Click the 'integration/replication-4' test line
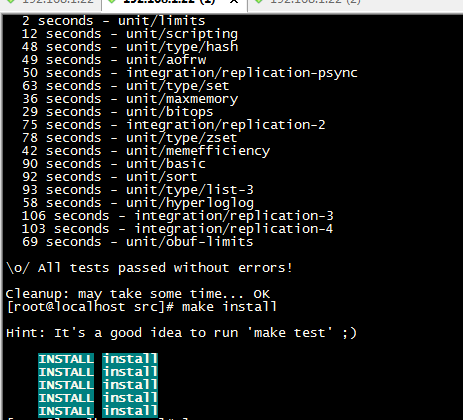This screenshot has width=463, height=420. coord(178,229)
